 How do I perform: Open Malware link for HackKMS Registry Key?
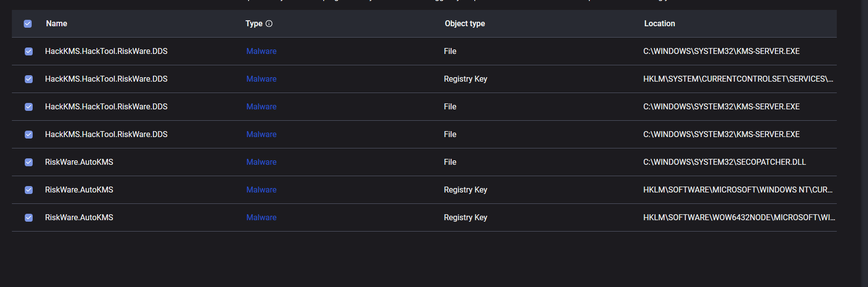pyautogui.click(x=261, y=79)
